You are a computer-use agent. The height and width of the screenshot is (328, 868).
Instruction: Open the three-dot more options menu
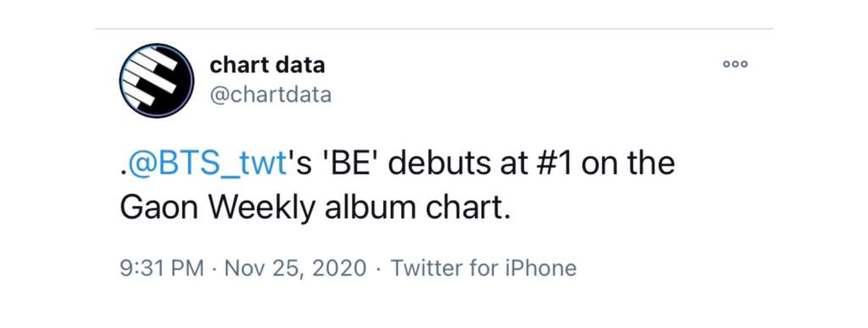(736, 64)
